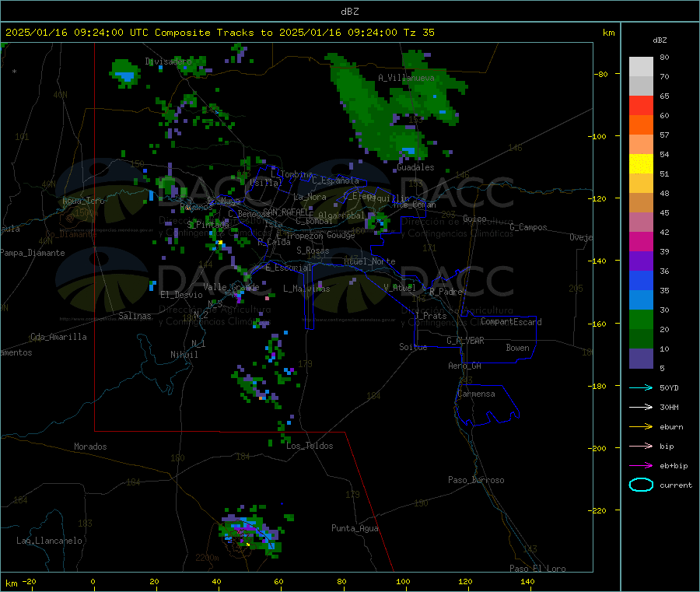
Task: Click the white 30HM arrow in legend
Action: pos(641,407)
